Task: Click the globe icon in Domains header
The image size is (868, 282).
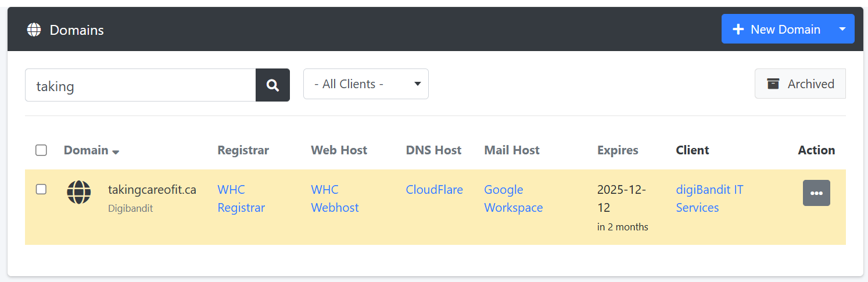Action: pos(34,30)
